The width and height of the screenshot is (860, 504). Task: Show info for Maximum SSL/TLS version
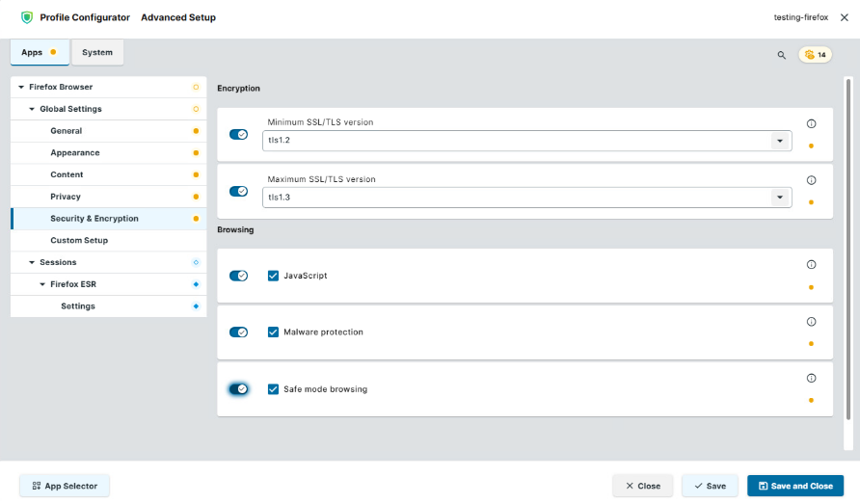tap(811, 180)
